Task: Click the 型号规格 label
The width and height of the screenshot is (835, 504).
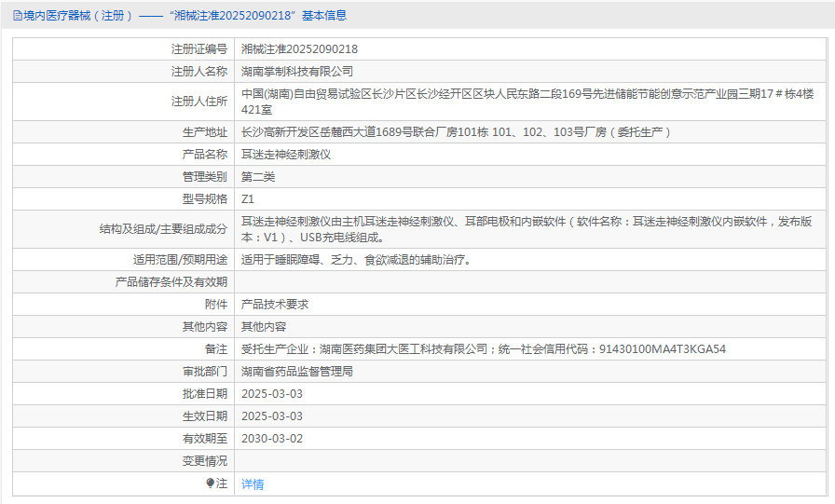Action: (205, 199)
